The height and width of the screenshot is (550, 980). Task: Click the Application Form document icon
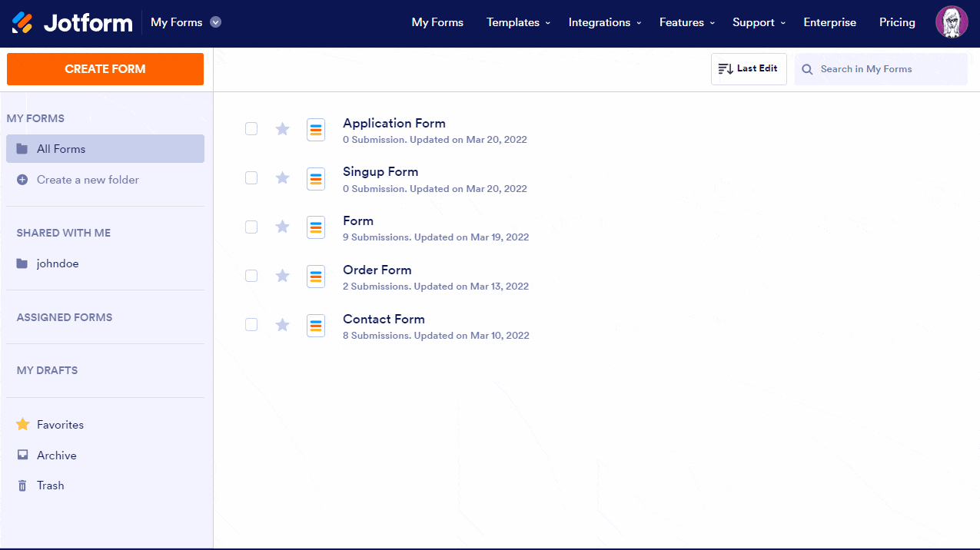(x=316, y=130)
